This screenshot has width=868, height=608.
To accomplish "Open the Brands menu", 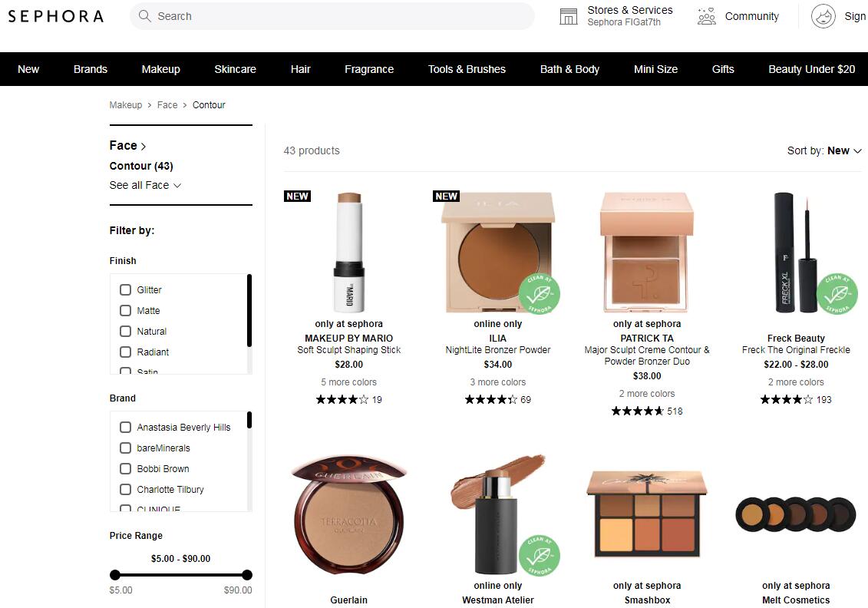I will (x=91, y=69).
